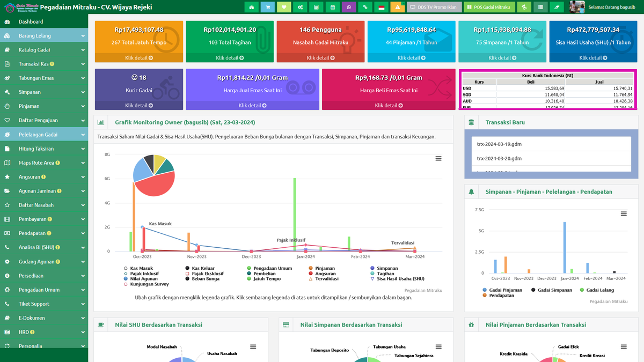Click Klik detail on Kurir Gadai card
Screen dimensions: 644x362
[x=139, y=106]
